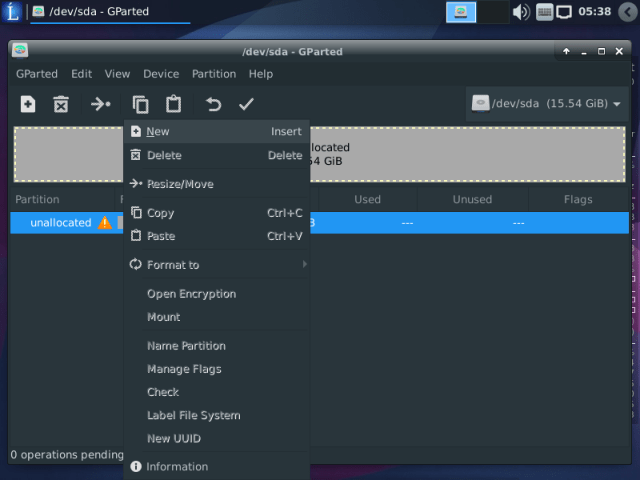Expand the Format to submenu

[x=217, y=264]
